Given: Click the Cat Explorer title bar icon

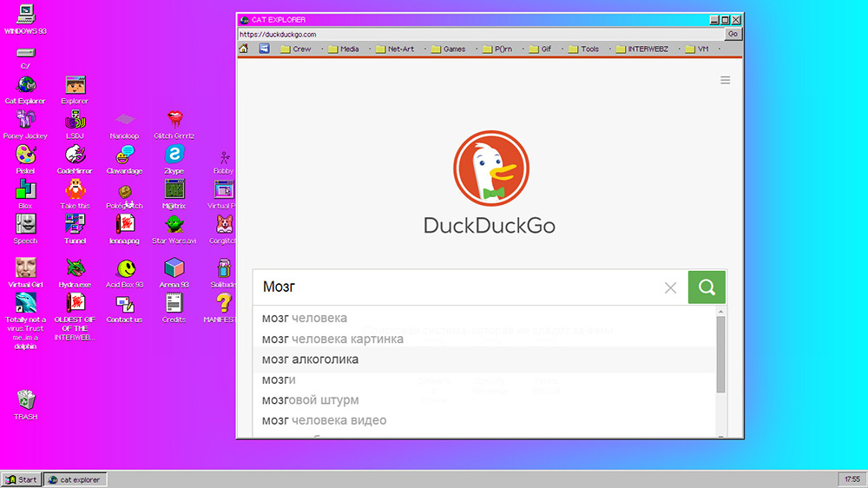Looking at the screenshot, I should 244,20.
